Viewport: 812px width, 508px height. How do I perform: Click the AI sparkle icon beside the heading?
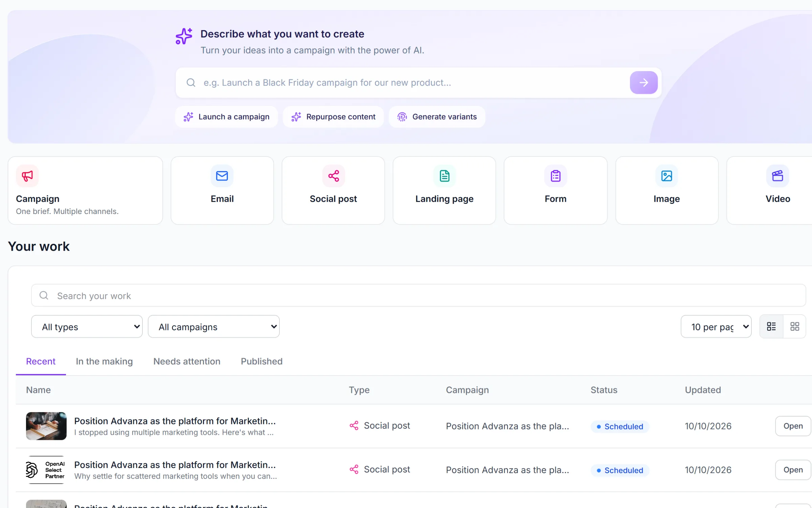click(184, 36)
